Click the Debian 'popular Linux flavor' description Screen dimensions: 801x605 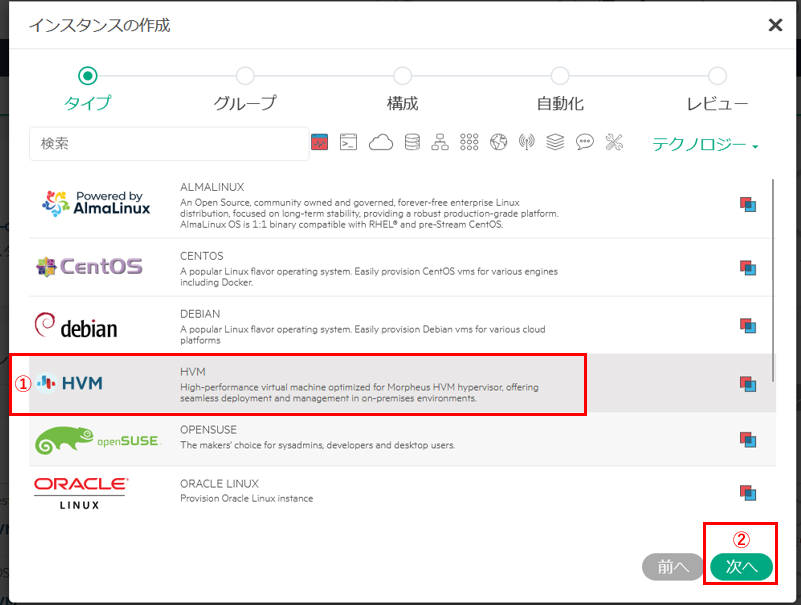click(363, 335)
